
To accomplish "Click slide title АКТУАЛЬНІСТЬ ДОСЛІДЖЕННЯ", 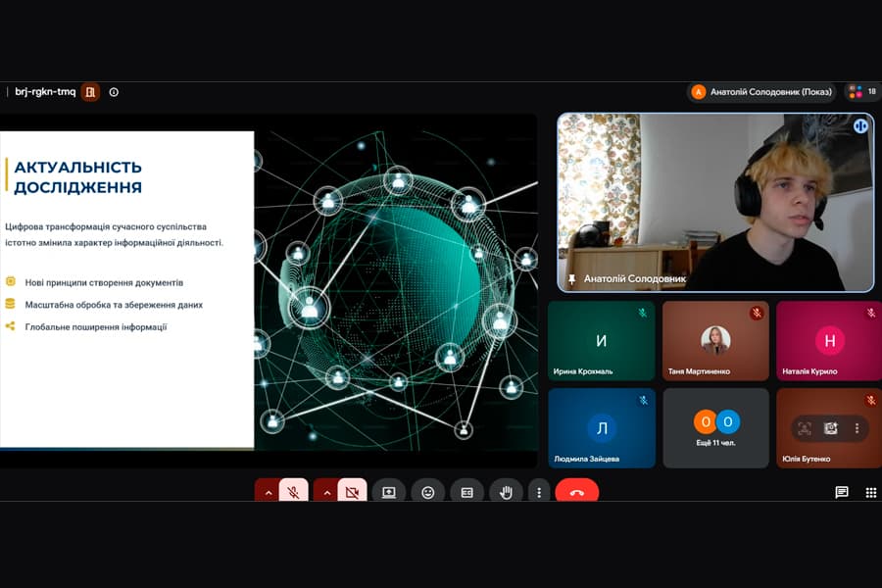I will (x=77, y=176).
